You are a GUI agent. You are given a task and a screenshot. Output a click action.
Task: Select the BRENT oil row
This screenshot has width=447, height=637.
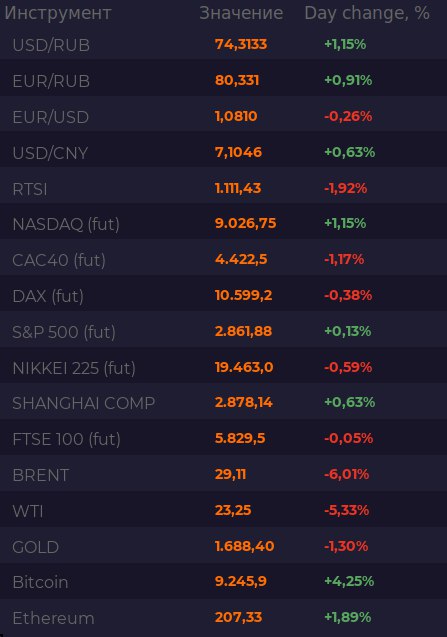pos(224,474)
